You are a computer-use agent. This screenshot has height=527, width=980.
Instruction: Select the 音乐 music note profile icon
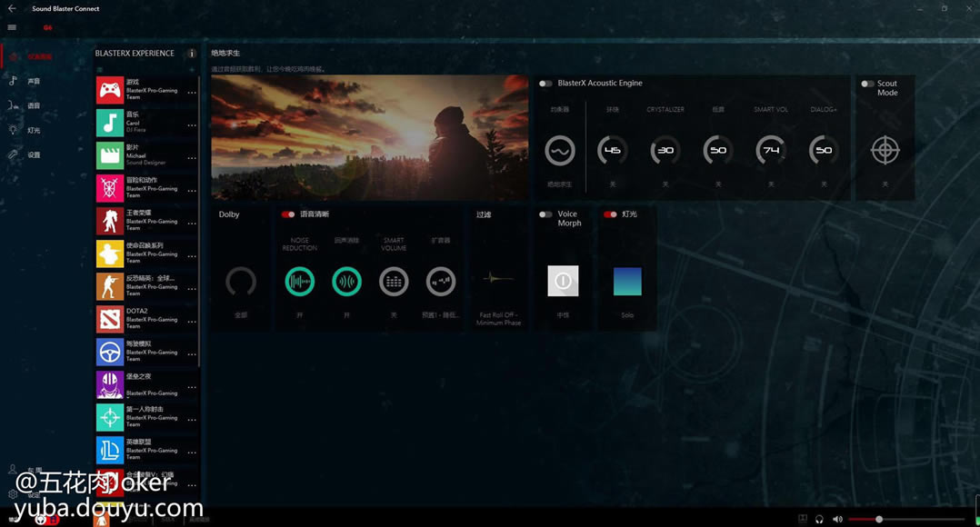point(109,123)
